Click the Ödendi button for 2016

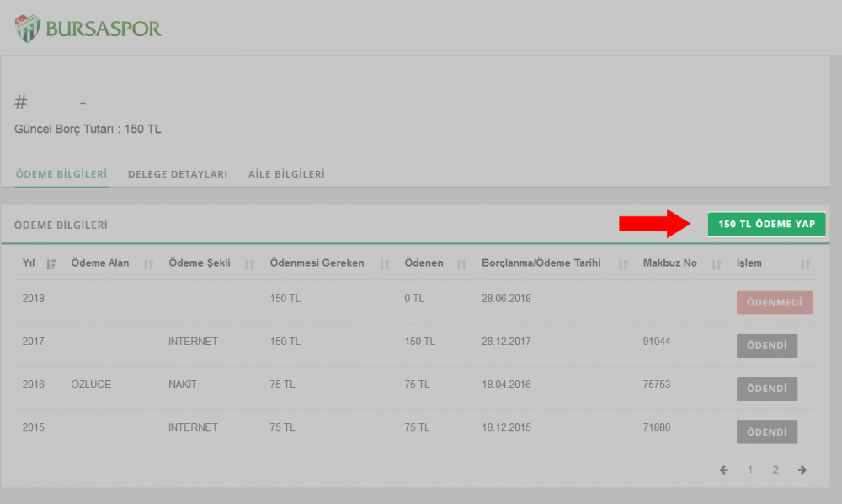[766, 389]
